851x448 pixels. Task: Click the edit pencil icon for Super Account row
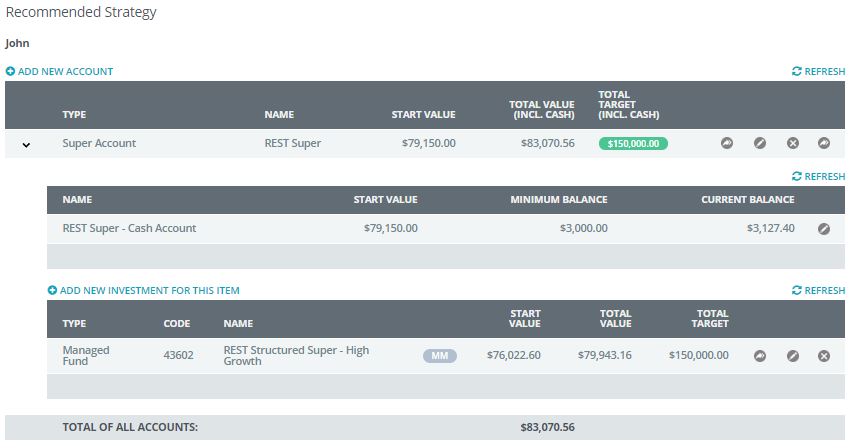[x=760, y=143]
